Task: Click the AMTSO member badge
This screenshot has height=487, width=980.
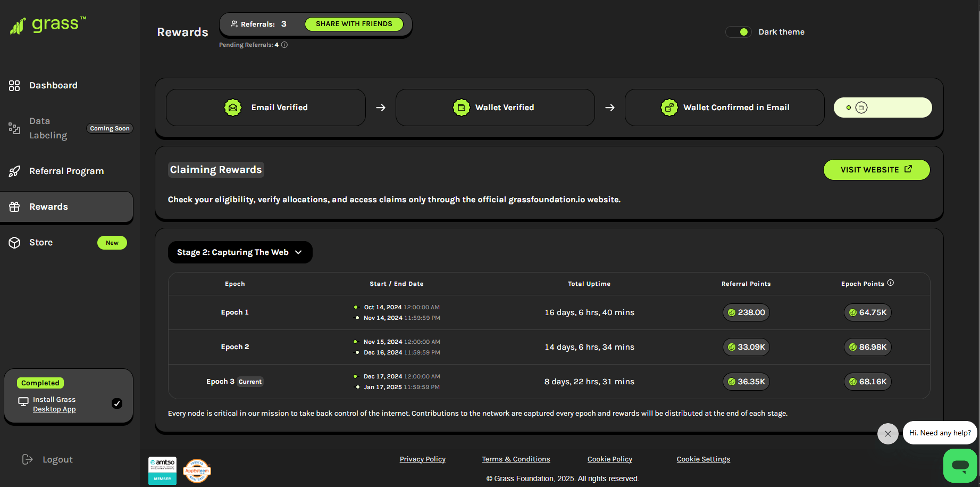Action: pyautogui.click(x=162, y=471)
